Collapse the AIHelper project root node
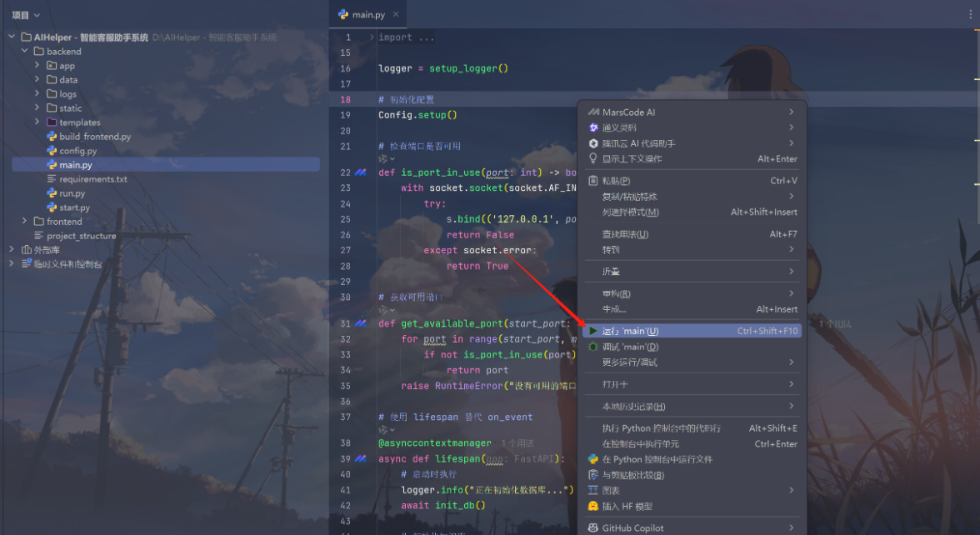Screen dimensions: 980x535 [x=12, y=37]
